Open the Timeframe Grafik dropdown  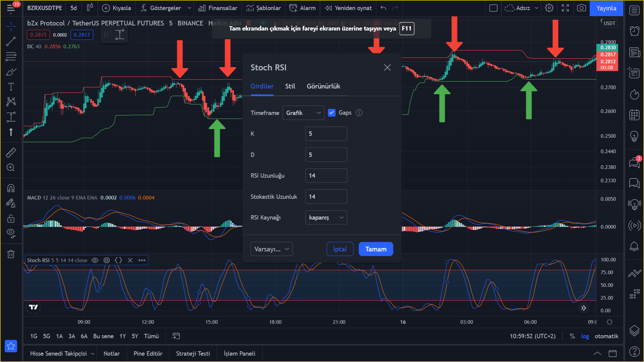tap(303, 113)
